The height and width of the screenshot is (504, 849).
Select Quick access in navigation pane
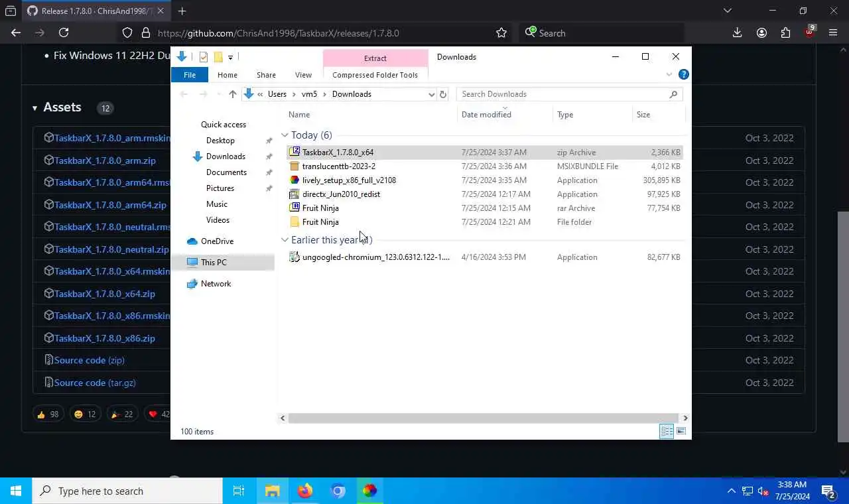tap(224, 125)
